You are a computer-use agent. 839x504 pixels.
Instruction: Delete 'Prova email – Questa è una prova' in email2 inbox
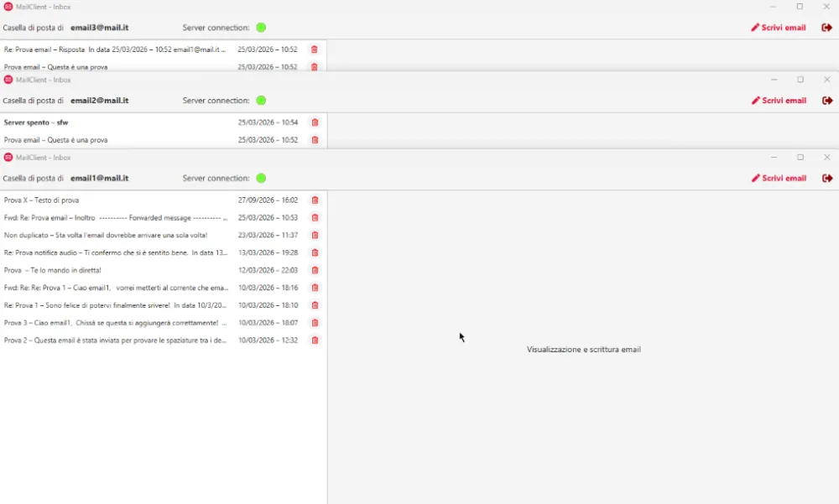coord(315,140)
